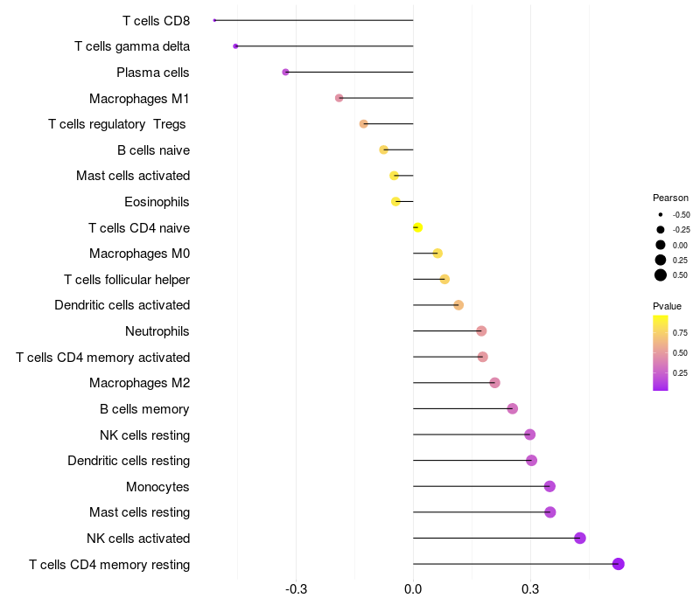Image resolution: width=700 pixels, height=612 pixels.
Task: Click the Pearson 0.00 legend circle
Action: (x=661, y=245)
